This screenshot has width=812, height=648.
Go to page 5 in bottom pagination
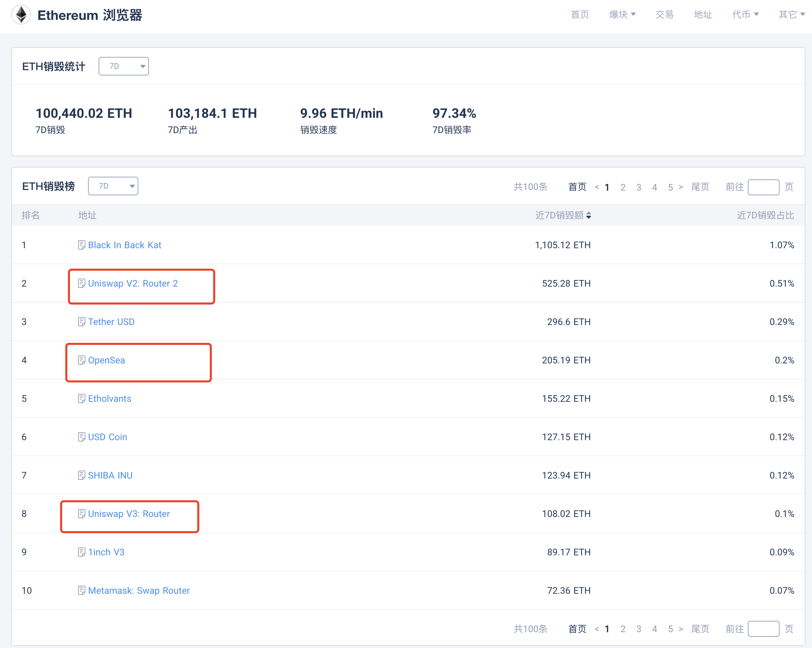click(670, 629)
